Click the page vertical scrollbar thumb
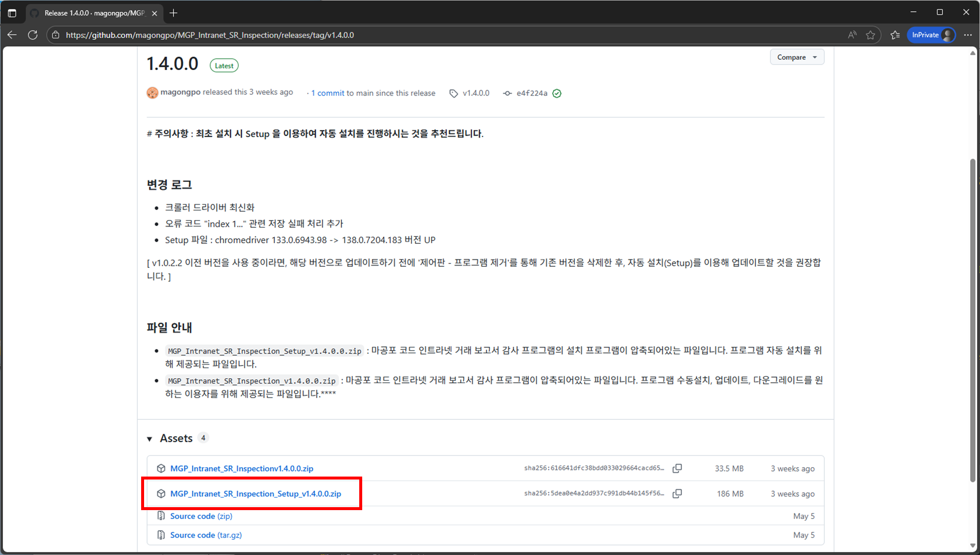Viewport: 980px width, 555px height. click(973, 320)
